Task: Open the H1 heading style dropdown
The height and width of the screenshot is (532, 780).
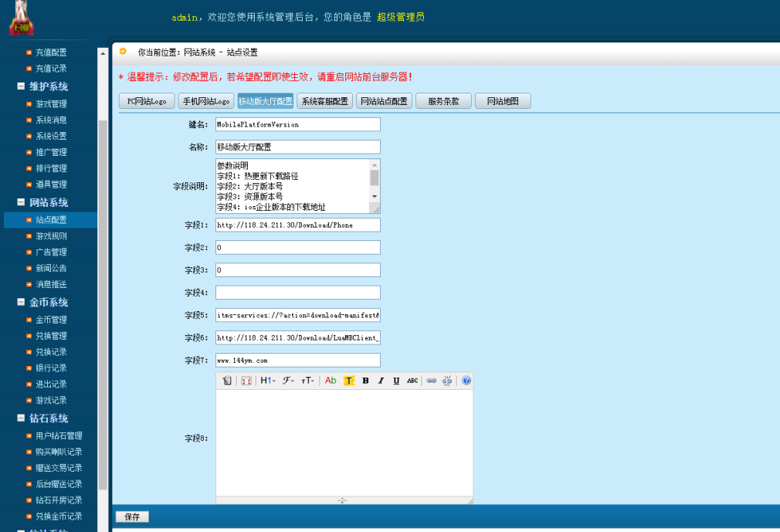Action: [x=267, y=380]
